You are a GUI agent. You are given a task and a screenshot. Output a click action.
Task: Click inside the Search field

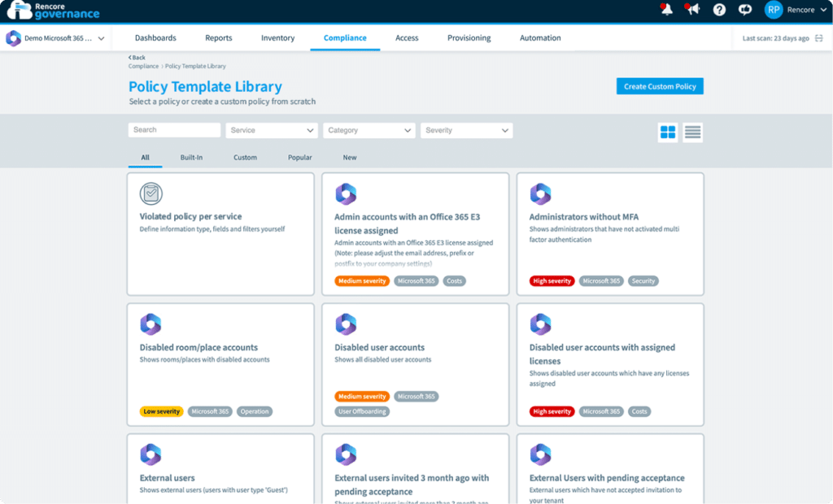(173, 130)
